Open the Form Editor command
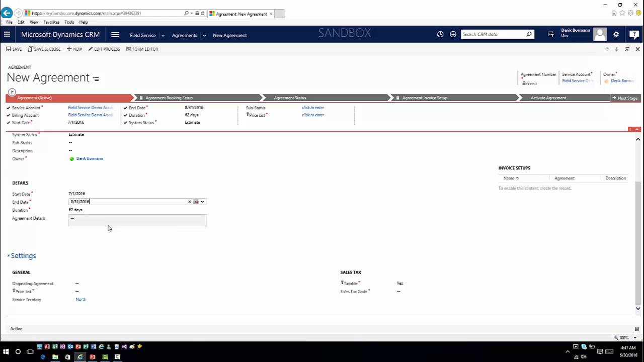Viewport: 644px width, 362px height. coord(142,49)
